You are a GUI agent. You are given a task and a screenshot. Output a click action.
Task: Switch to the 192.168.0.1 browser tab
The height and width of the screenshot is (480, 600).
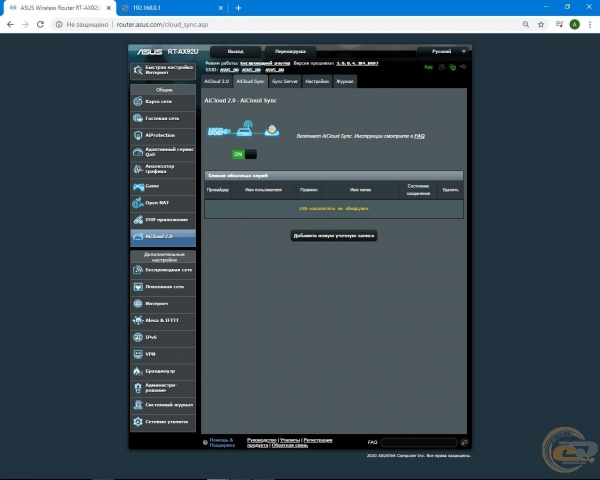[x=174, y=8]
